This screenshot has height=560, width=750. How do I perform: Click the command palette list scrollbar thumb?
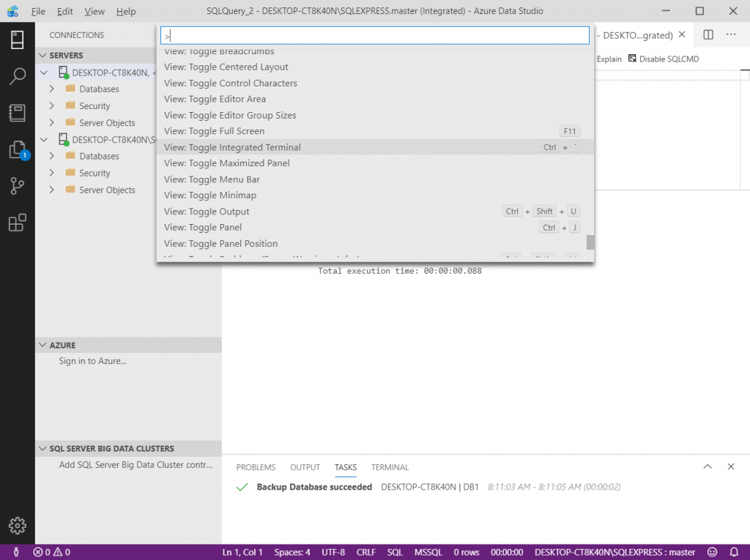coord(590,242)
